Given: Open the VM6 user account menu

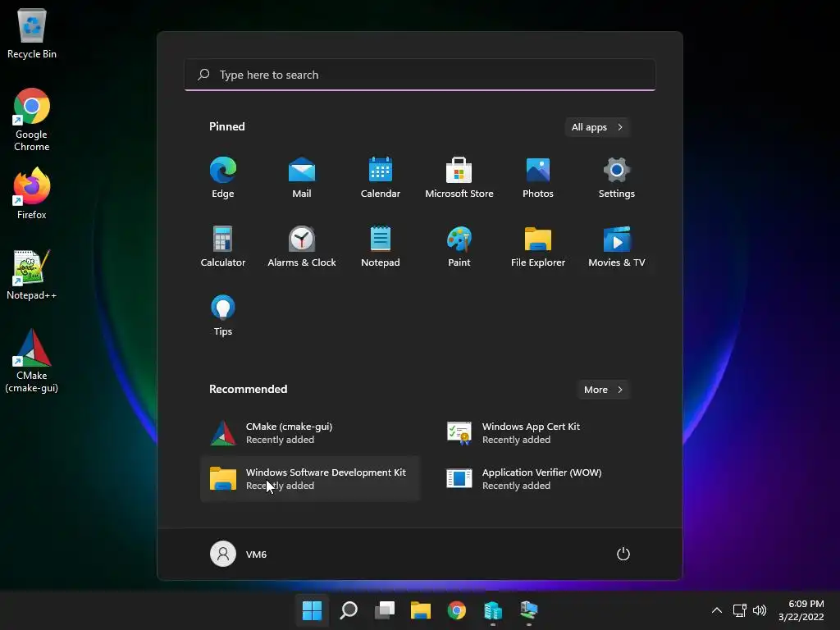Looking at the screenshot, I should point(239,554).
